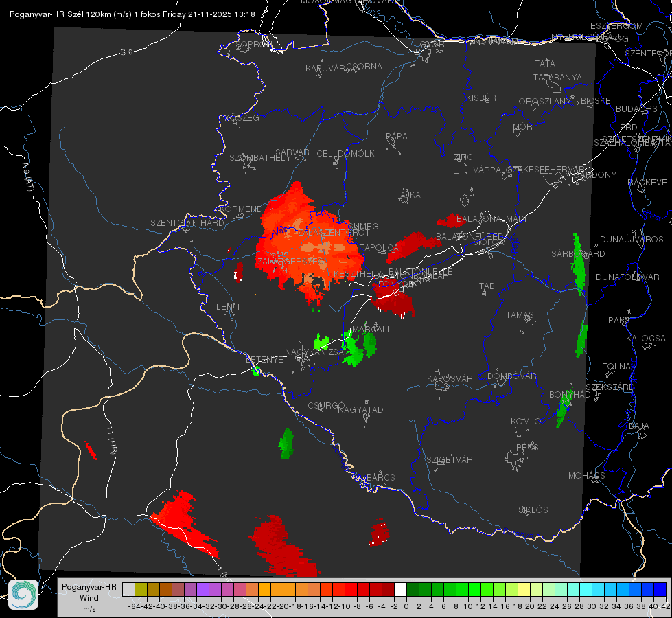This screenshot has height=618, width=672.
Task: Click the S 6 road label
Action: [126, 52]
